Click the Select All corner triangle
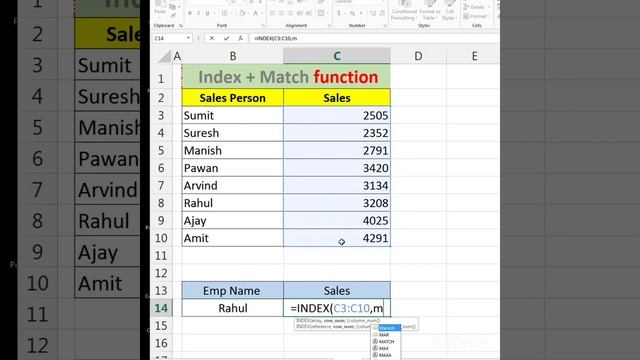Viewport: 640px width, 360px height. [x=165, y=56]
